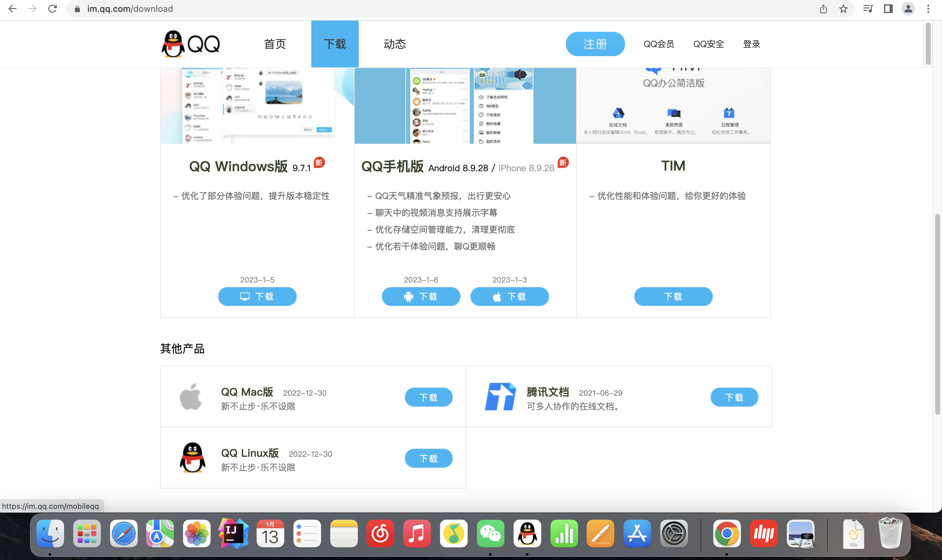
Task: Download TIM
Action: tap(673, 297)
